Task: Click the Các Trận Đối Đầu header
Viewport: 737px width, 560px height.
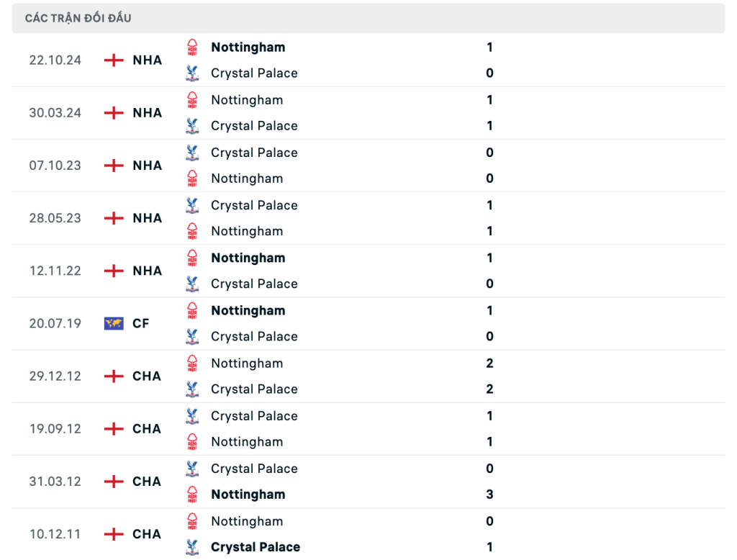Action: (78, 18)
